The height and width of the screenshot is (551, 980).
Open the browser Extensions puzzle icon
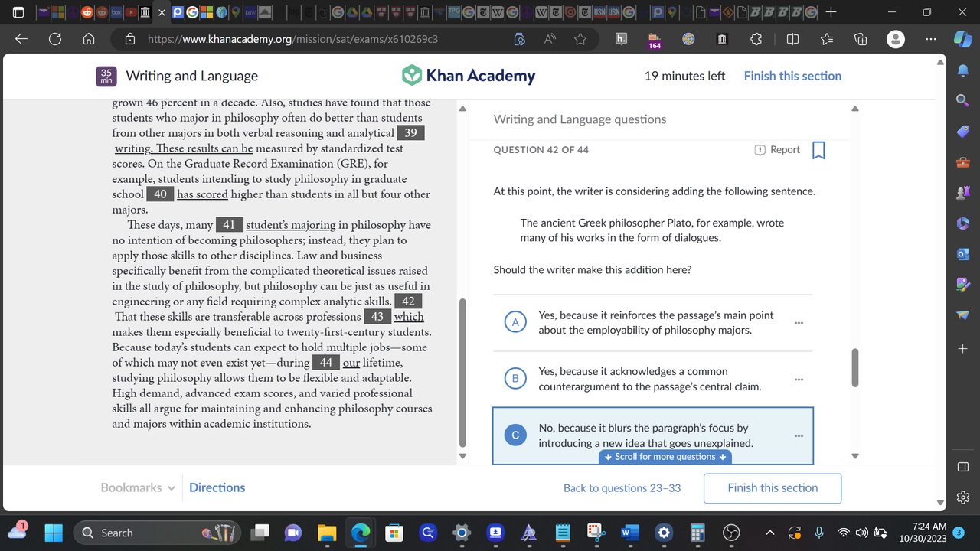pyautogui.click(x=756, y=39)
